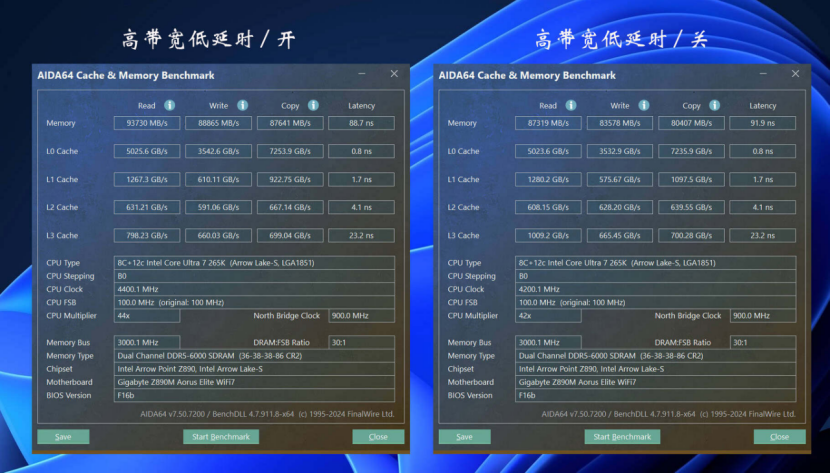The height and width of the screenshot is (473, 830).
Task: Minimize the right AIDA64 window
Action: point(763,74)
